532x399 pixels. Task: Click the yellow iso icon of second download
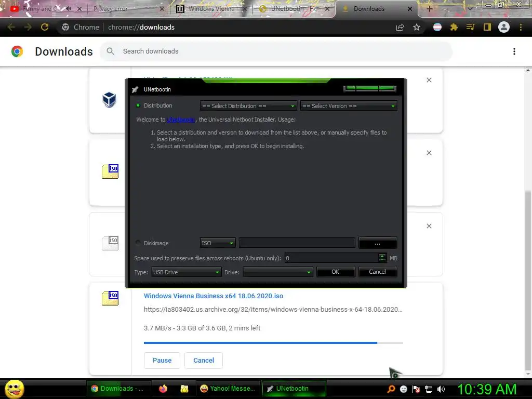110,171
